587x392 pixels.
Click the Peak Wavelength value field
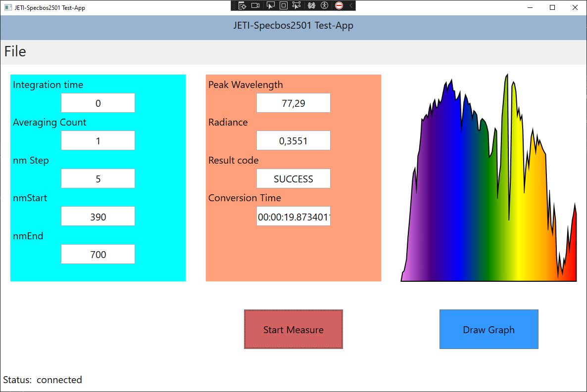(x=293, y=103)
